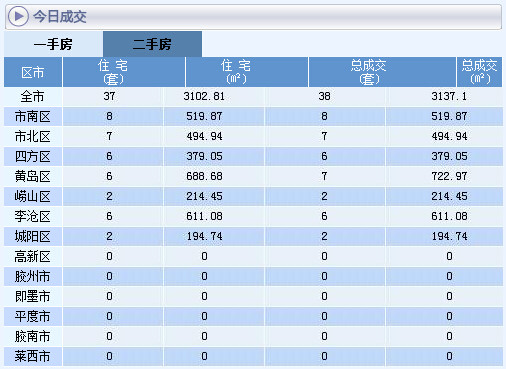Click the 37 value in 全市 row
Image resolution: width=506 pixels, height=369 pixels.
[x=109, y=96]
